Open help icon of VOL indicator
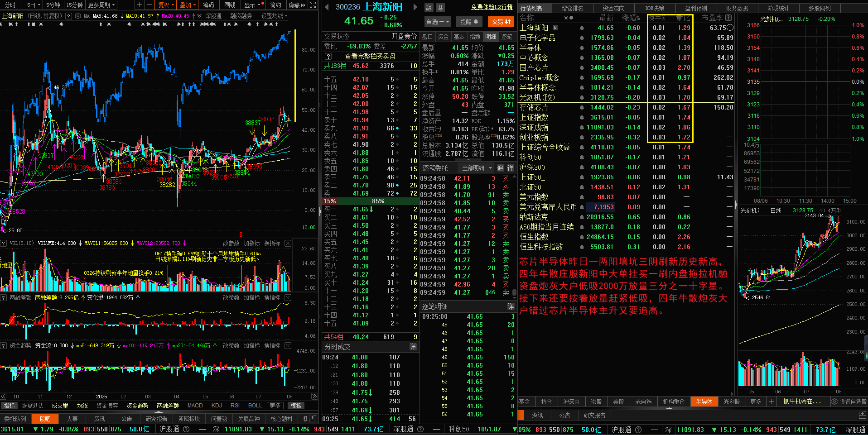868x435 pixels. click(x=4, y=244)
